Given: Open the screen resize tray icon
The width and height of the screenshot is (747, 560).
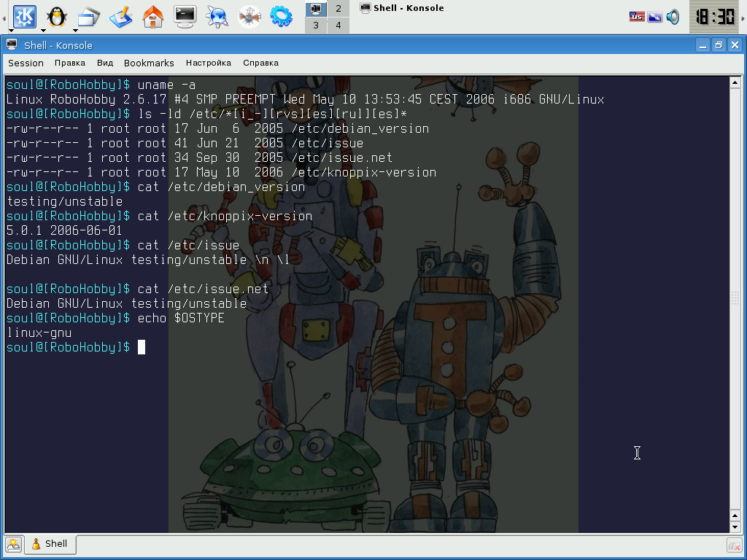Looking at the screenshot, I should click(655, 17).
